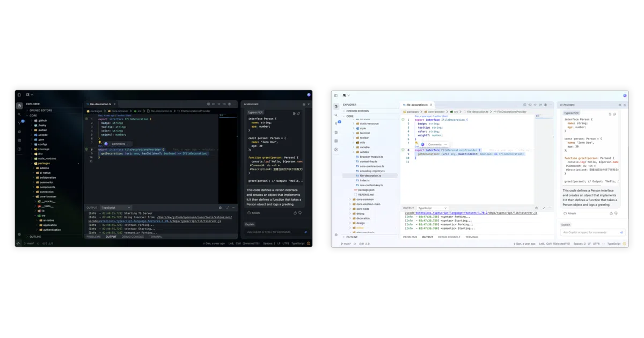Click Spaces: 2 in light status bar

(x=580, y=244)
